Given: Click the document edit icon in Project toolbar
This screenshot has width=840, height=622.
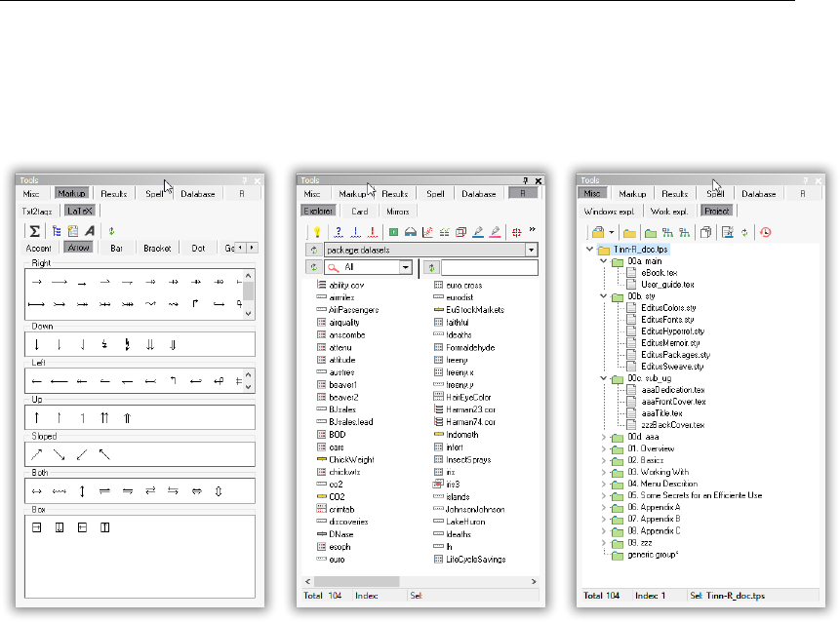Looking at the screenshot, I should click(728, 233).
